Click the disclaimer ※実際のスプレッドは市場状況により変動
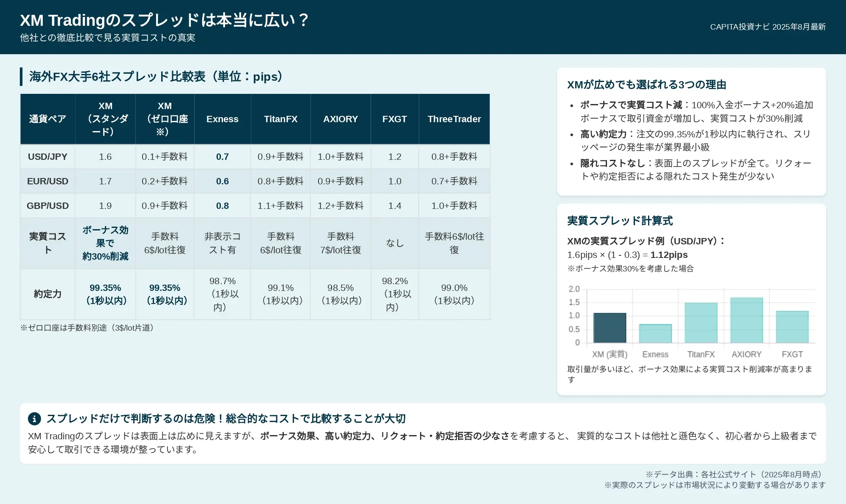 [x=715, y=485]
